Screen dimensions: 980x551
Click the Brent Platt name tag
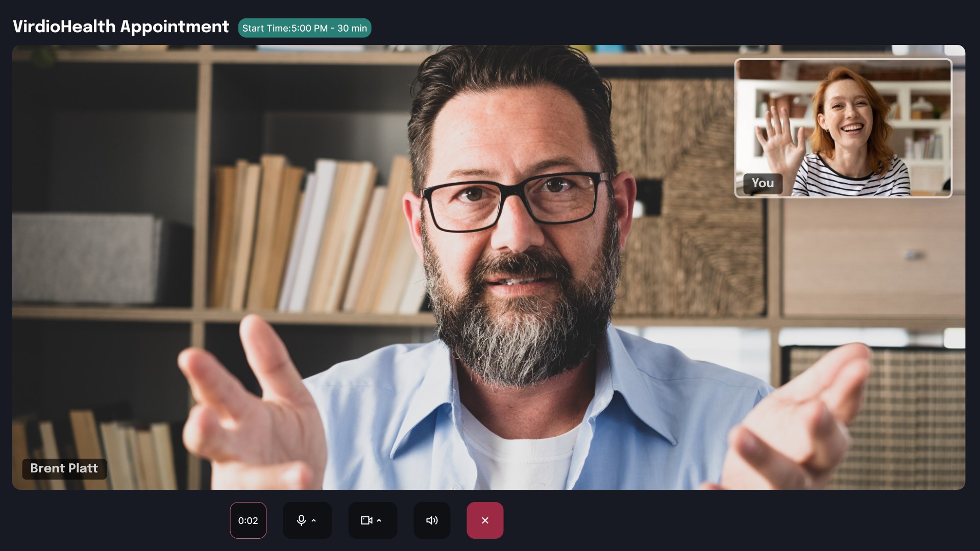64,468
